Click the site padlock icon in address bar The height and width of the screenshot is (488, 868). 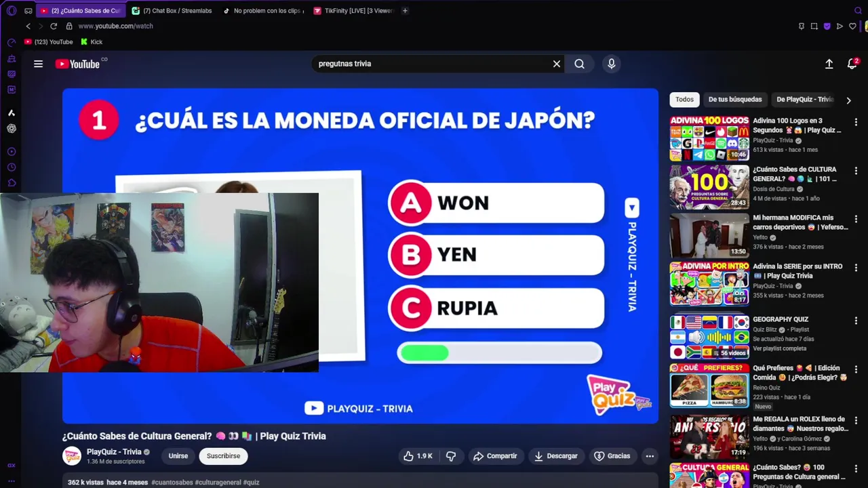coord(69,26)
